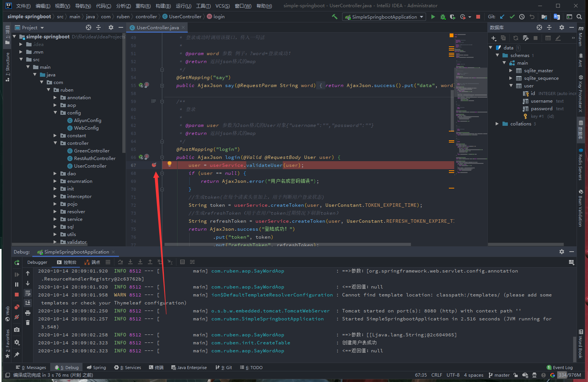
Task: Click the Git commit checkmark icon
Action: [512, 17]
